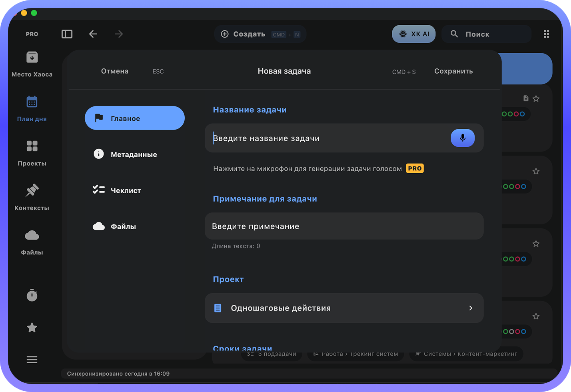This screenshot has height=392, width=571.
Task: Switch to Метаданные tab
Action: 135,154
